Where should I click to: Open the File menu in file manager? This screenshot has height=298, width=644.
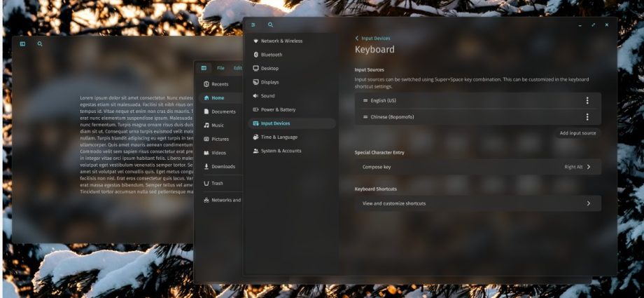(x=220, y=68)
